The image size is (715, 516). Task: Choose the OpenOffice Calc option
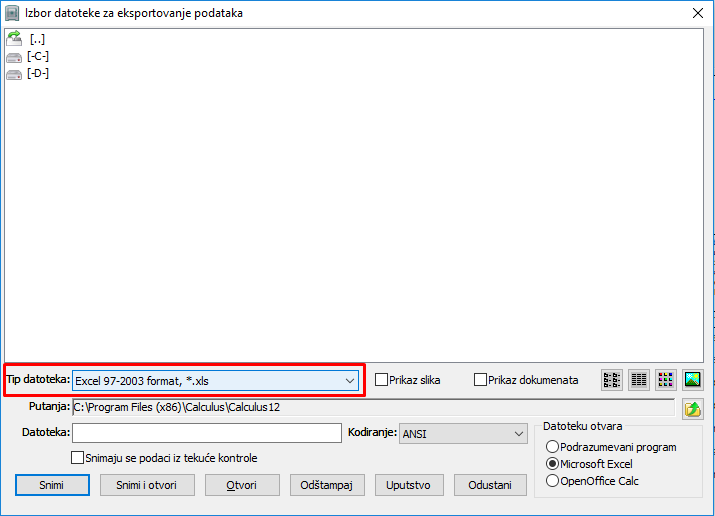tap(552, 481)
